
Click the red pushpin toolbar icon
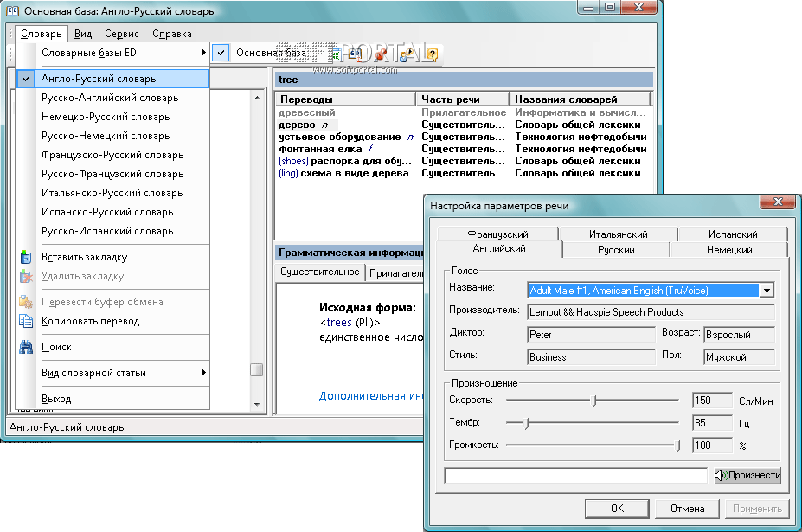click(380, 54)
